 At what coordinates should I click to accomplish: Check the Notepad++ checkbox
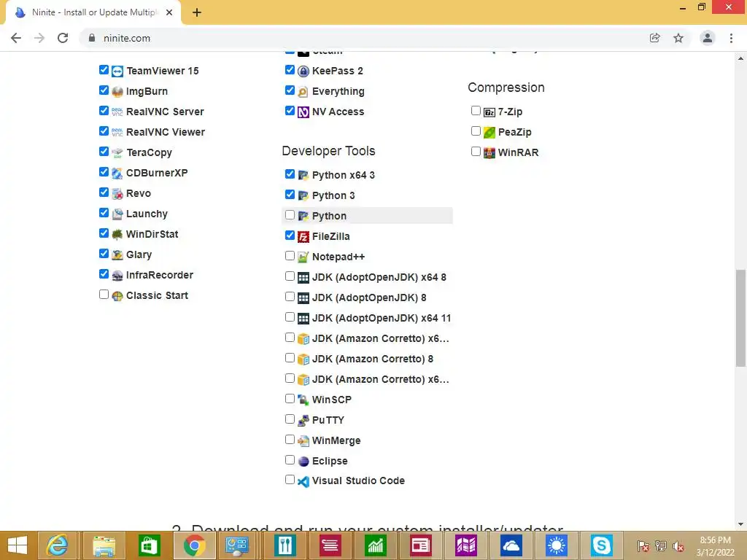tap(290, 256)
